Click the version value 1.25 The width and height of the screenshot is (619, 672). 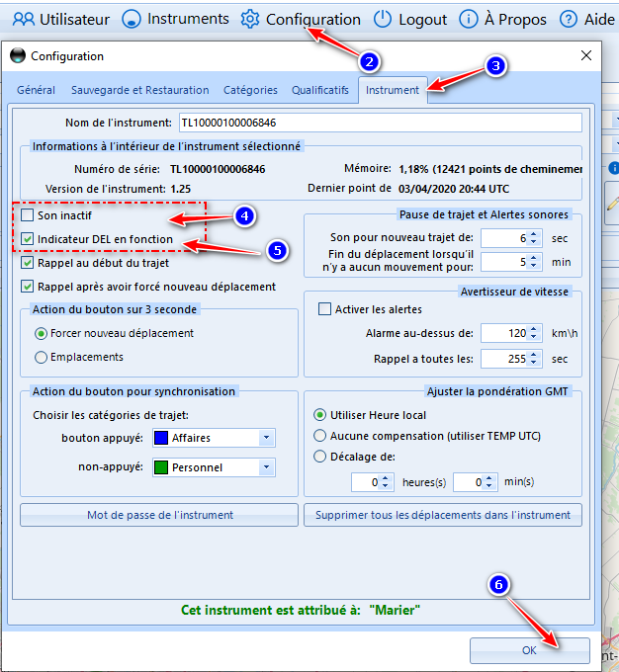point(181,189)
